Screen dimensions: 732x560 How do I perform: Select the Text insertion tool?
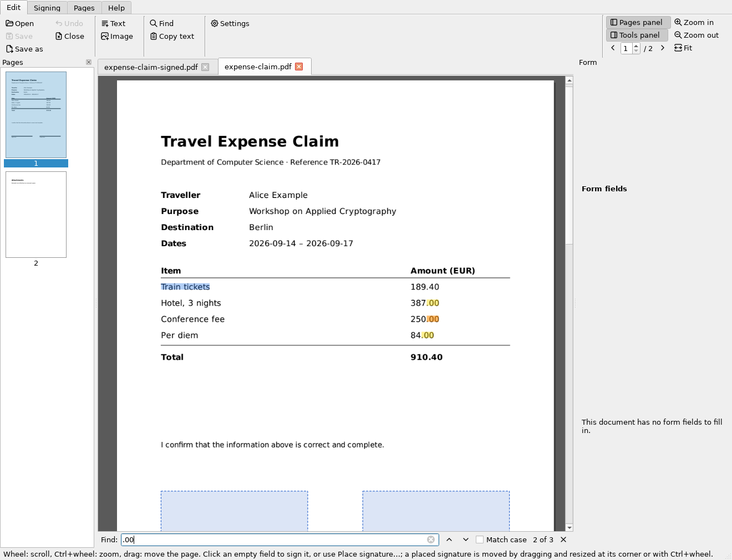click(x=113, y=23)
